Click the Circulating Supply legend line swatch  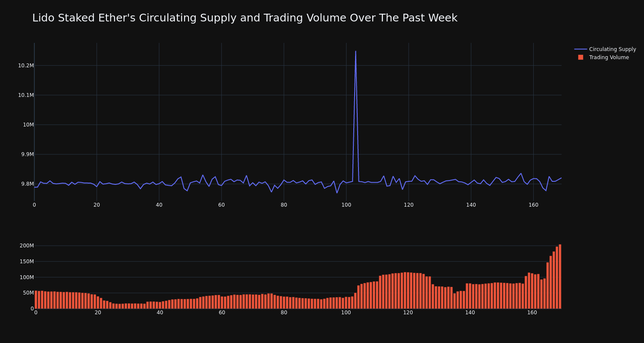(580, 49)
